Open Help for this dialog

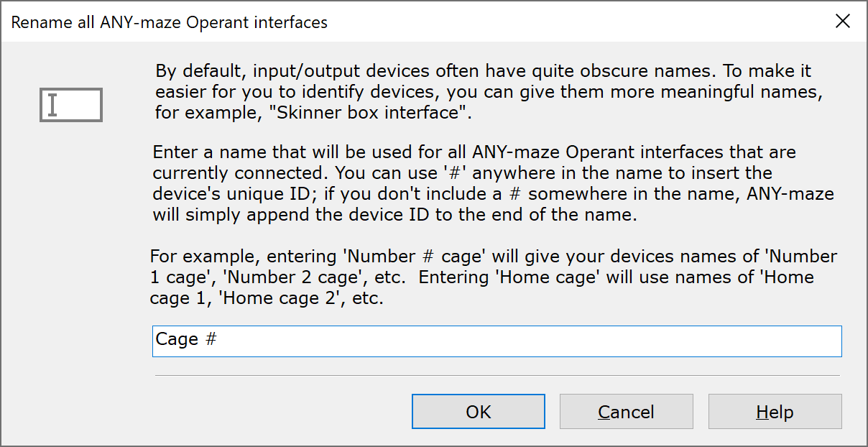click(775, 412)
